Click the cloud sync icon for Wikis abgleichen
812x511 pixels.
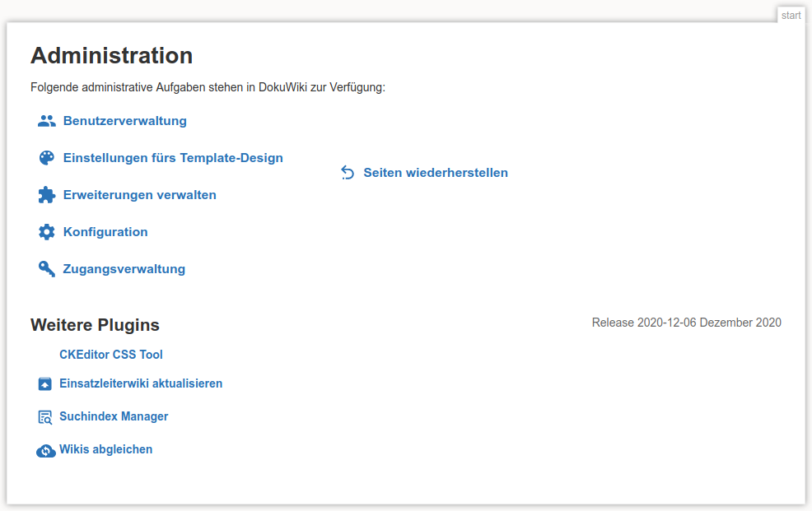(45, 450)
